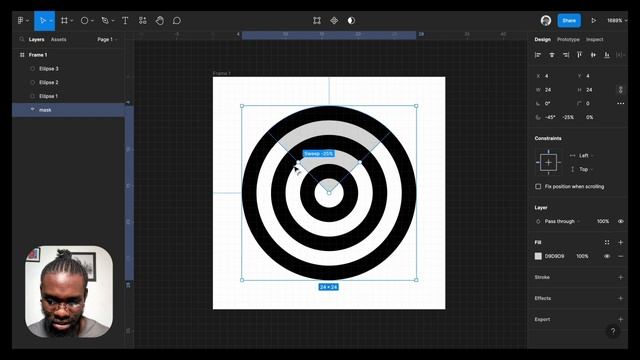Select the Move tool
Screen dimensions: 640x360
pos(42,20)
